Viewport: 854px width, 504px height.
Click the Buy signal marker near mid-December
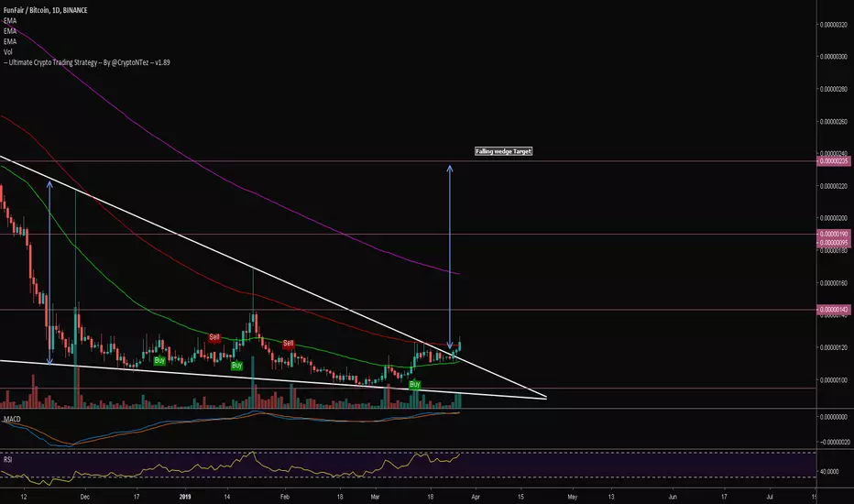[x=159, y=360]
